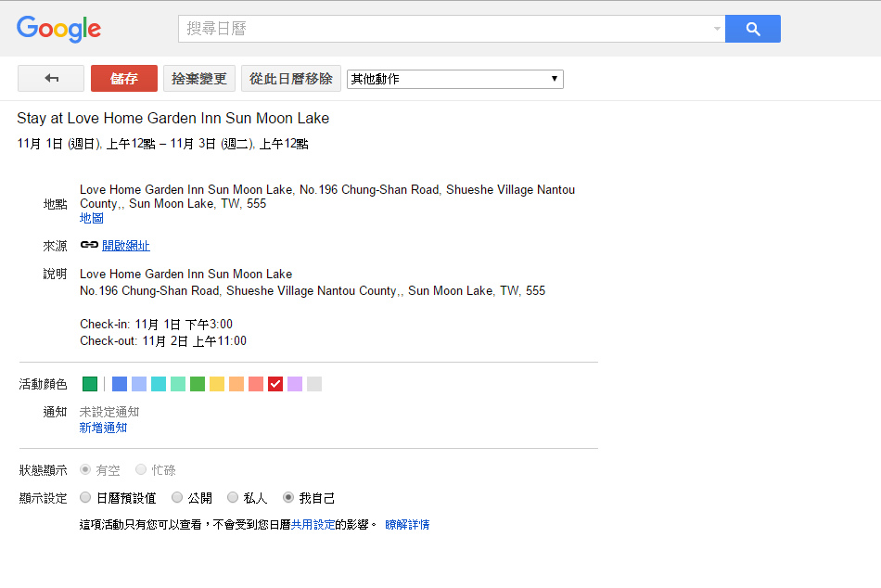Image resolution: width=881 pixels, height=588 pixels.
Task: Select the 日曆預設值 visibility option
Action: [x=85, y=497]
